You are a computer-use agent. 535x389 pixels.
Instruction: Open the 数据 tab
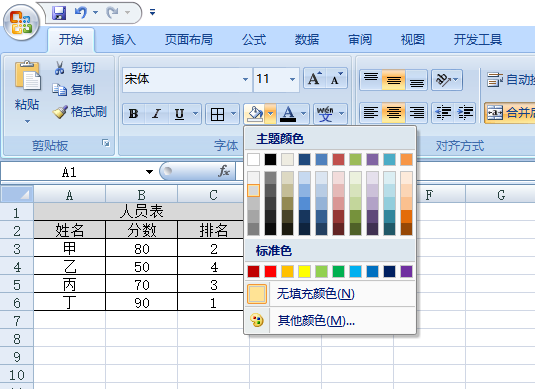pyautogui.click(x=307, y=40)
